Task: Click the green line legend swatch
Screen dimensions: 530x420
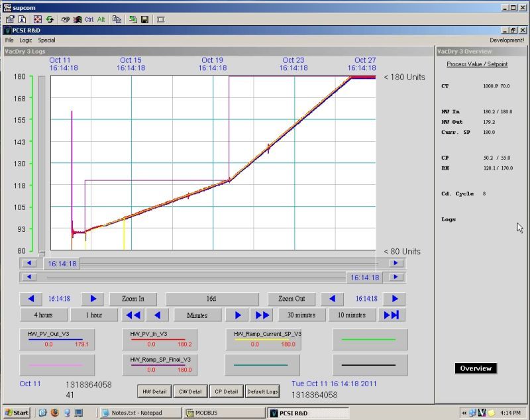Action: pos(370,339)
